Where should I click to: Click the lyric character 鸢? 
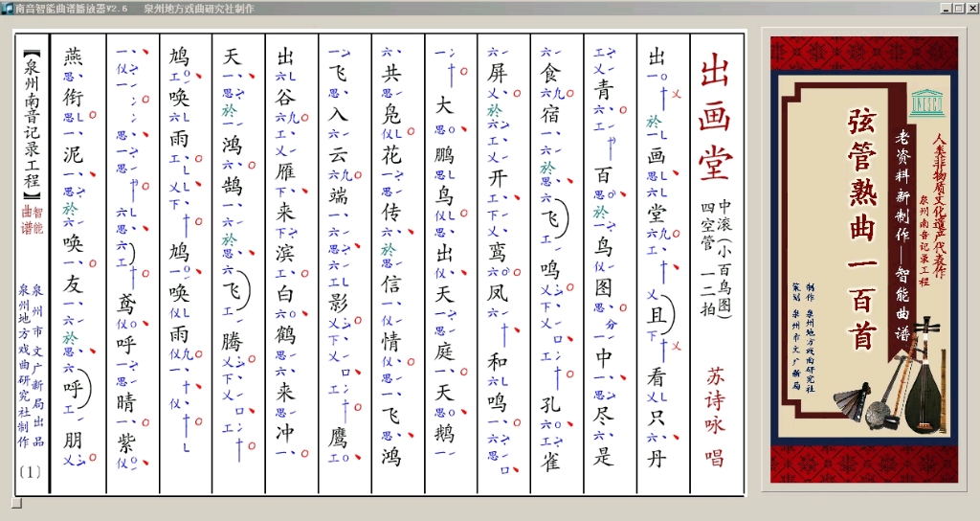click(x=126, y=304)
